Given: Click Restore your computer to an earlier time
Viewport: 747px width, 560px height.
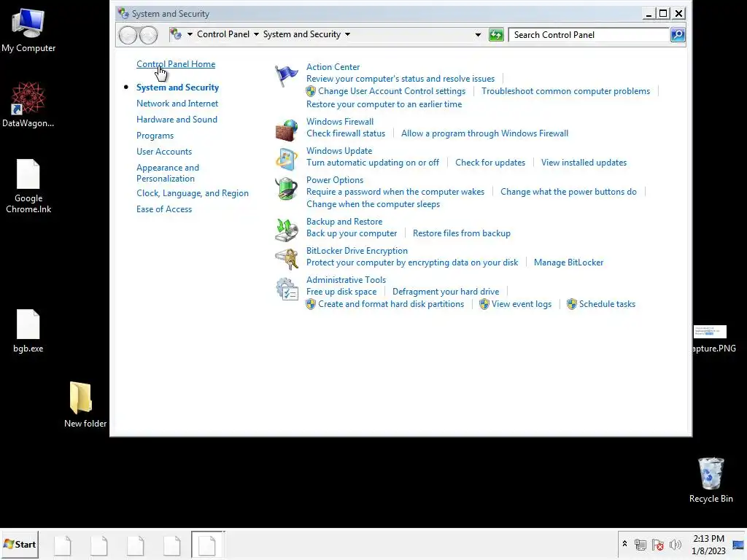Looking at the screenshot, I should point(384,104).
